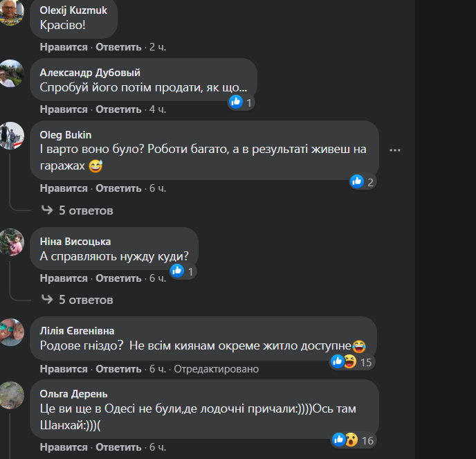Click Olexij Kuzmuk's profile avatar
Screen dimensions: 476x459
tap(11, 12)
